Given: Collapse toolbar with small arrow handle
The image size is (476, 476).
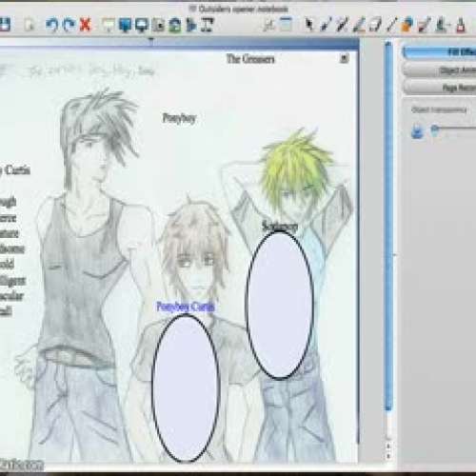Looking at the screenshot, I should [151, 40].
